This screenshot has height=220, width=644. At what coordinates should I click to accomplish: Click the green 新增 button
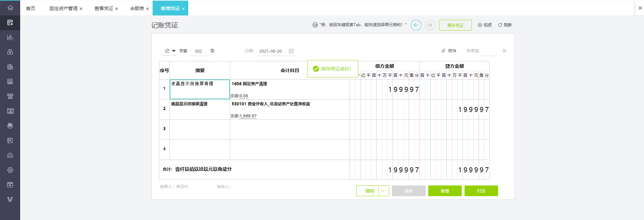[x=445, y=191]
